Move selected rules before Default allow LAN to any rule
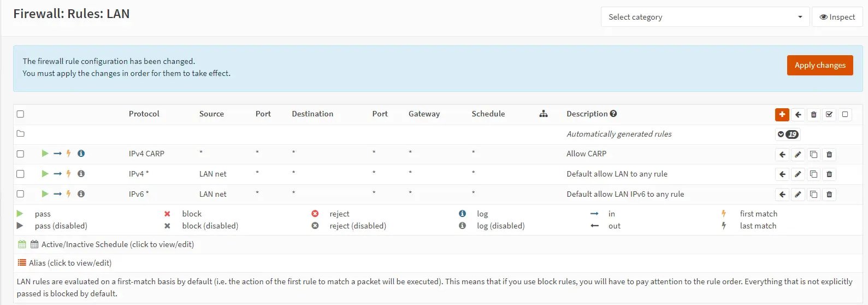The width and height of the screenshot is (868, 305). pyautogui.click(x=782, y=174)
